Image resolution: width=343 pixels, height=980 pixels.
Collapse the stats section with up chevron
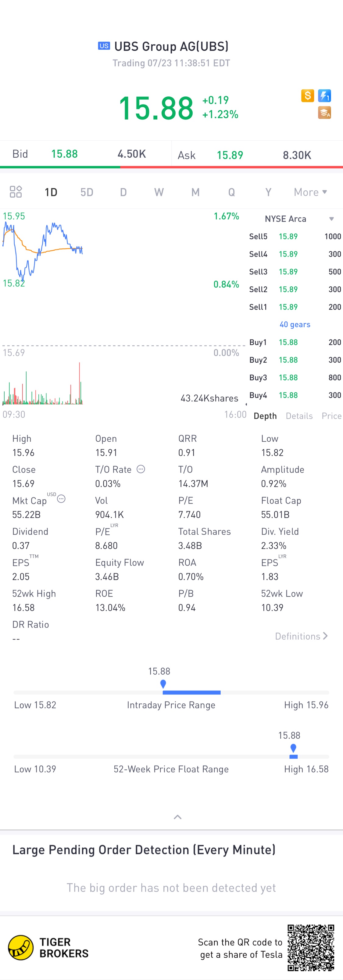tap(177, 817)
